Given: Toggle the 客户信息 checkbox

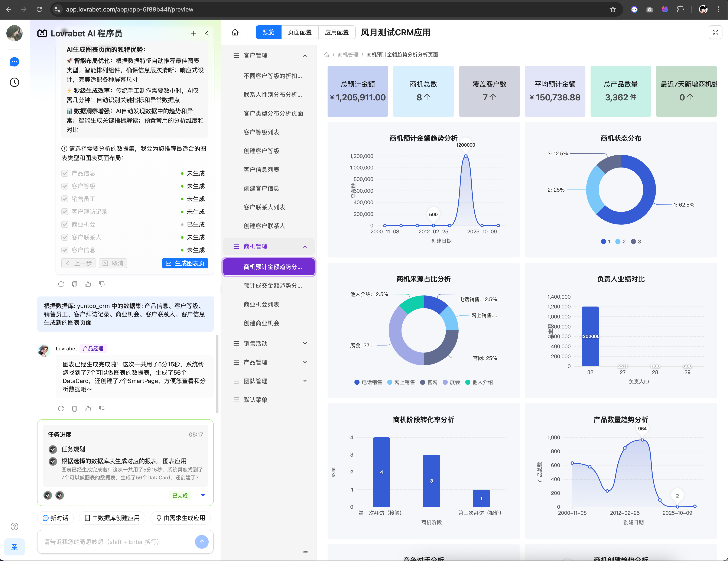Looking at the screenshot, I should [x=65, y=250].
